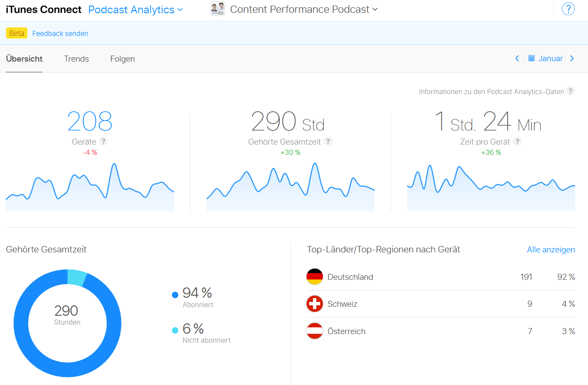
Task: Go to next month arrow
Action: (x=572, y=59)
